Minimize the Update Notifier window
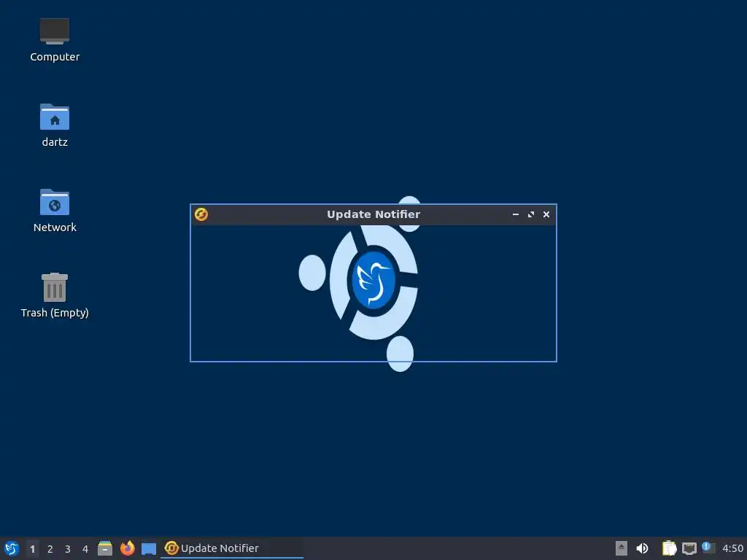 tap(516, 215)
